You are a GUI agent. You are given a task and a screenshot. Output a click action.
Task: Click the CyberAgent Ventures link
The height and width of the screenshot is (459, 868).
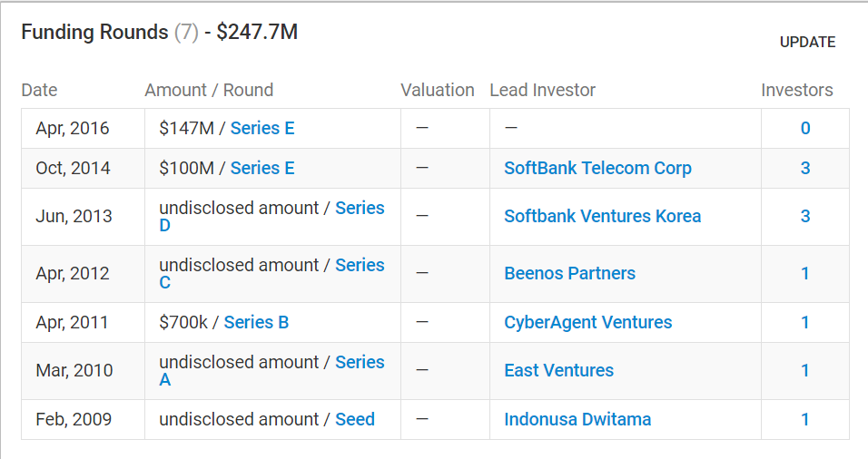pos(587,323)
